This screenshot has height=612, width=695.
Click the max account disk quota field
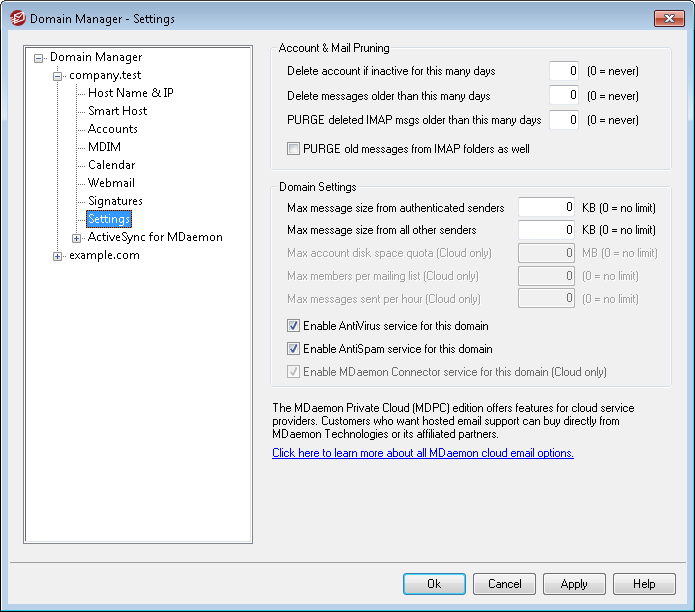546,253
